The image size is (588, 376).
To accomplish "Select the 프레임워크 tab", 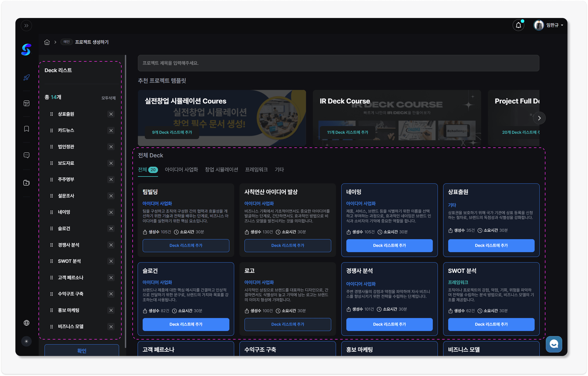I will click(x=256, y=170).
